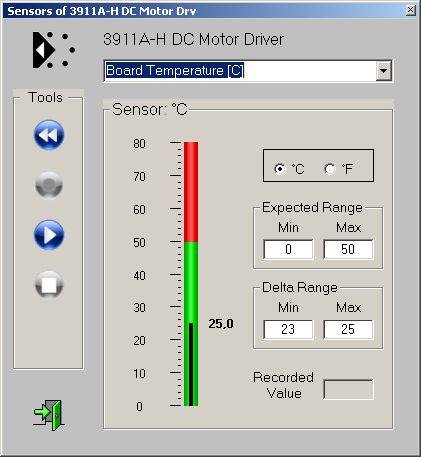Viewport: 421px width, 457px height.
Task: Click the Delta Range Max field showing 25
Action: click(348, 329)
